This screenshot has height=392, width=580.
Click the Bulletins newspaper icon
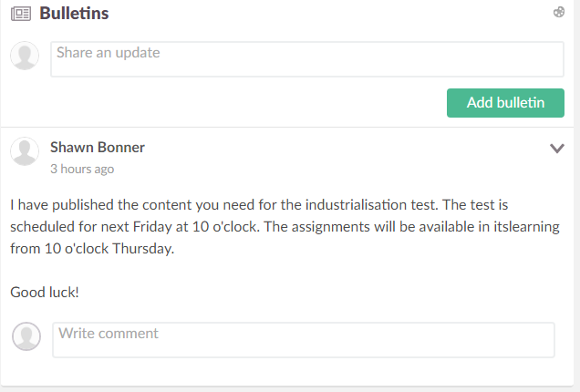pos(20,14)
